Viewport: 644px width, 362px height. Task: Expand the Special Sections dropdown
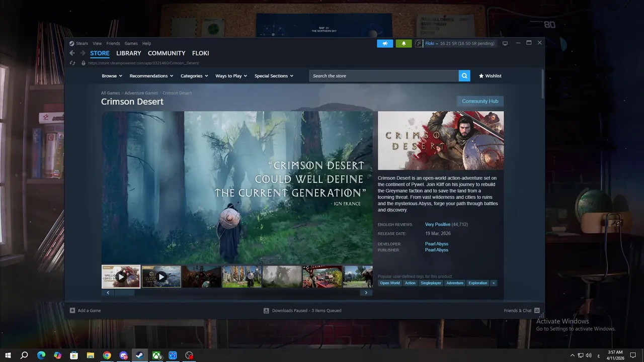coord(274,76)
